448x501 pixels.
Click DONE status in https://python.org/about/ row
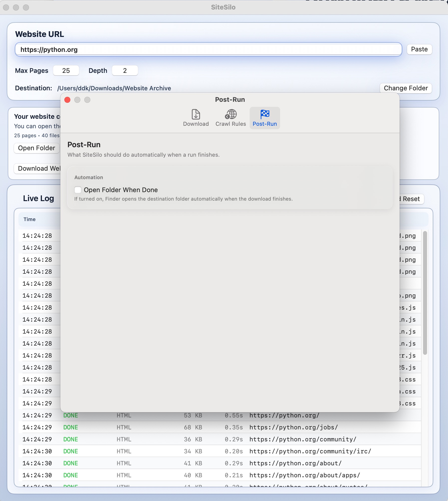tap(71, 463)
